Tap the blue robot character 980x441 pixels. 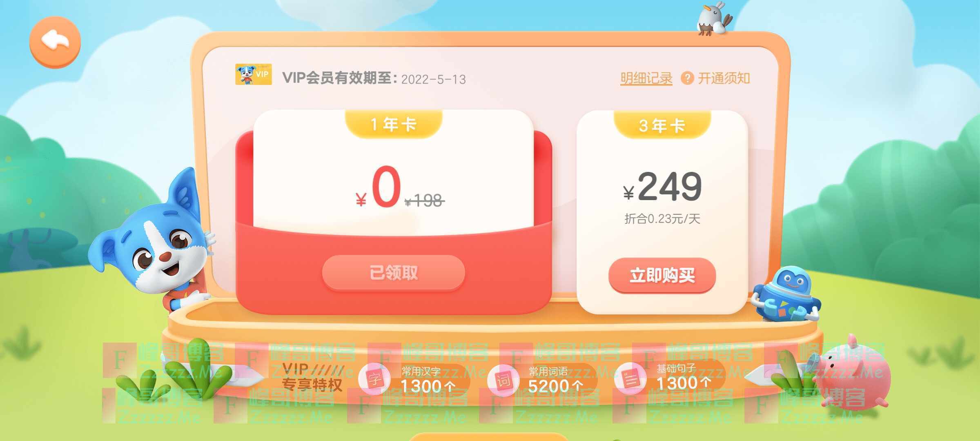click(x=786, y=294)
